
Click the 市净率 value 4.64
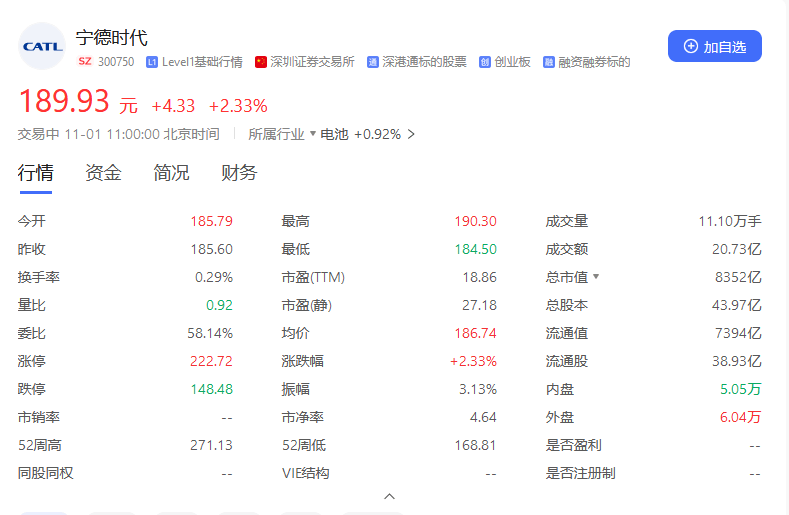click(x=483, y=417)
